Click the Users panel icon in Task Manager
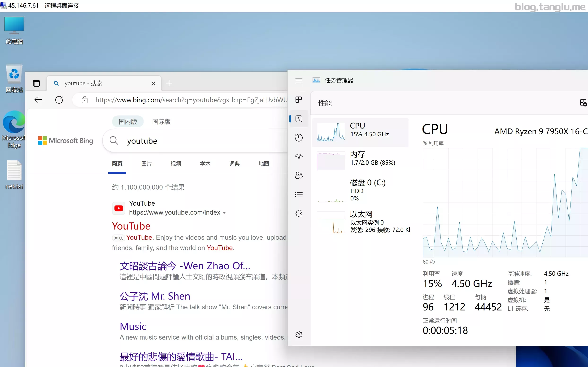The image size is (588, 367). [299, 175]
